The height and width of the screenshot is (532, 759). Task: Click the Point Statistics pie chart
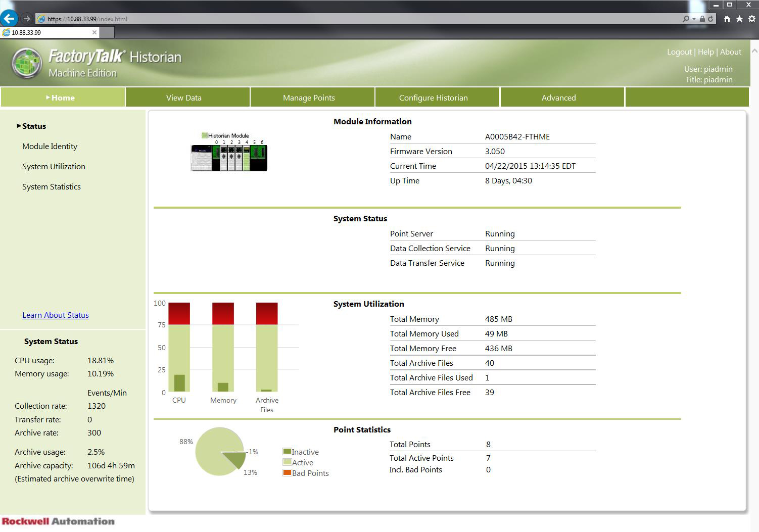click(x=221, y=451)
